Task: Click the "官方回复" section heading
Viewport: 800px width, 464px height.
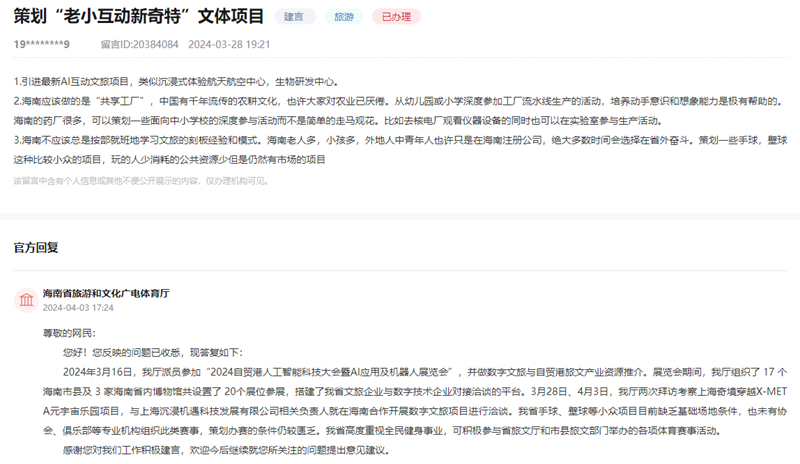Action: click(36, 247)
